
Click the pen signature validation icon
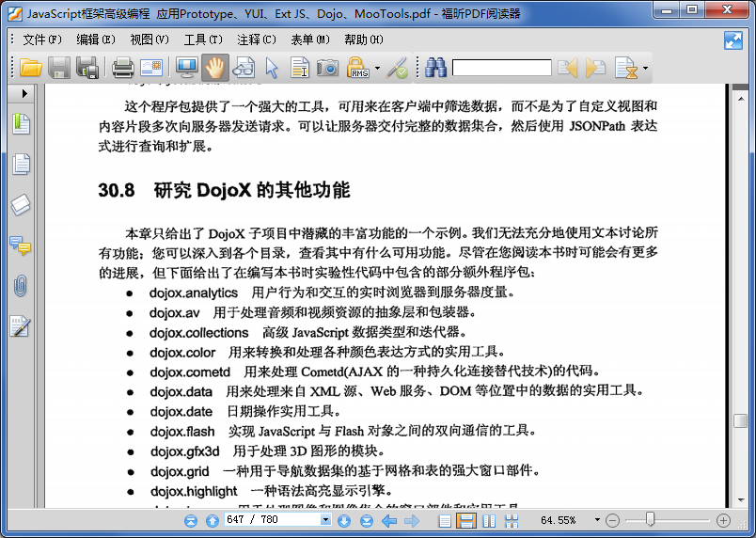tap(399, 68)
